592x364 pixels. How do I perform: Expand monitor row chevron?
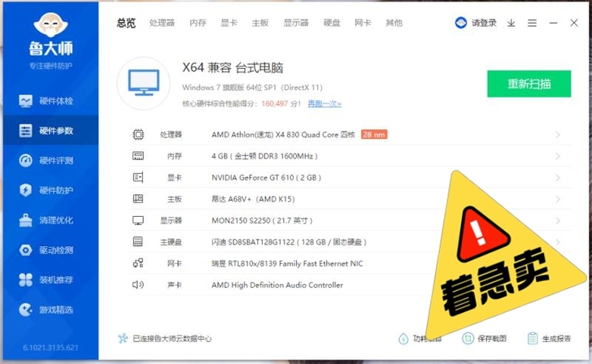click(558, 220)
